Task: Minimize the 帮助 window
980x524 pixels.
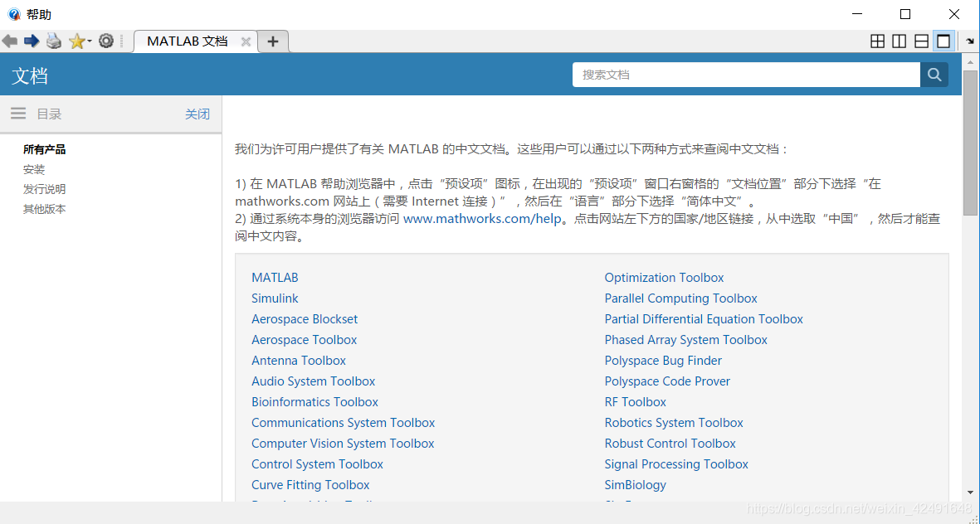Action: pos(857,14)
